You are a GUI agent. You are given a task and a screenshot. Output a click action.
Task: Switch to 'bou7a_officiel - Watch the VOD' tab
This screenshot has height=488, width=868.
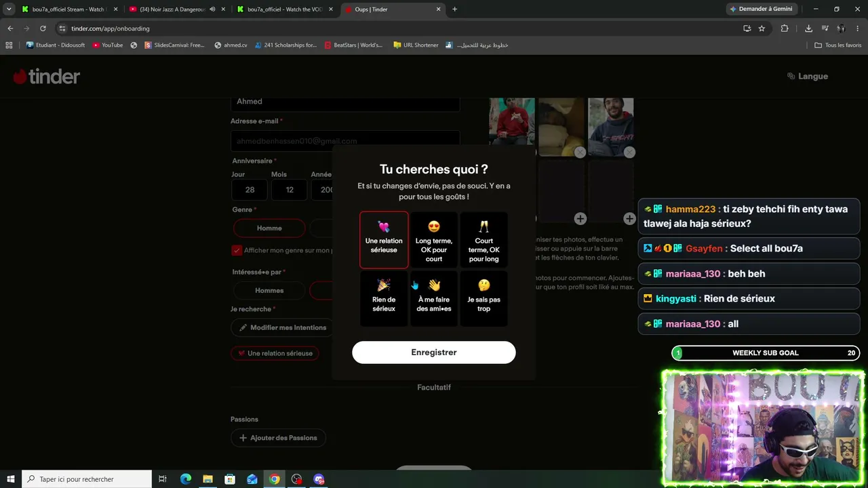pos(285,9)
